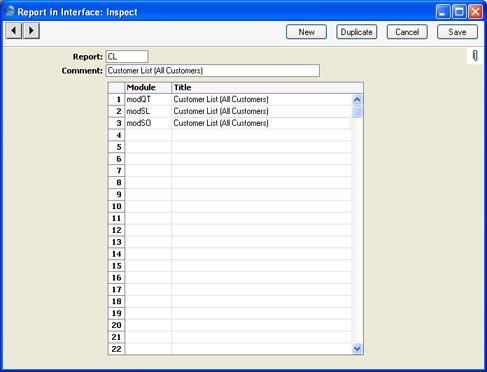
Task: Select the modSO module cell
Action: click(x=148, y=123)
